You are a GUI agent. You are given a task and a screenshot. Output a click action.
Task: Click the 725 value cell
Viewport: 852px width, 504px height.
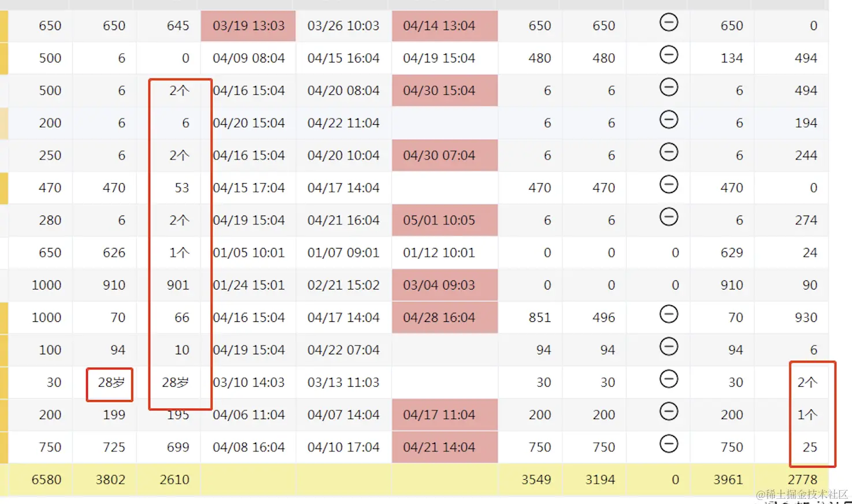pos(105,447)
